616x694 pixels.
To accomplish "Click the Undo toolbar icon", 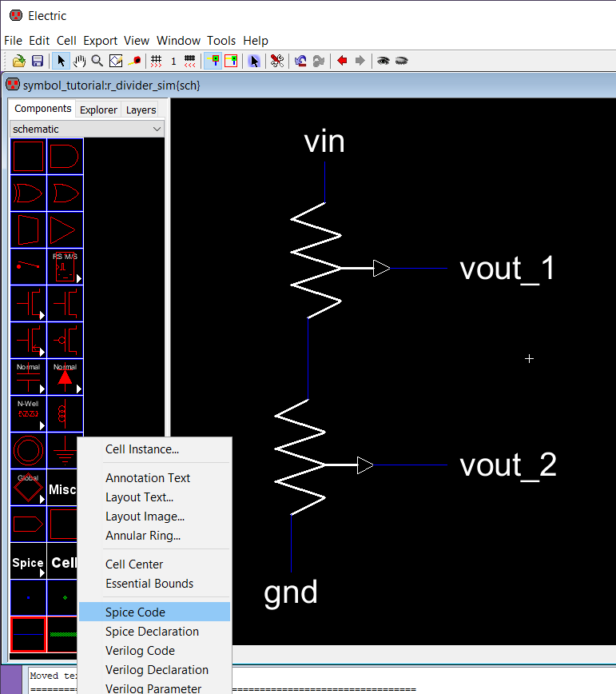I will [x=300, y=61].
